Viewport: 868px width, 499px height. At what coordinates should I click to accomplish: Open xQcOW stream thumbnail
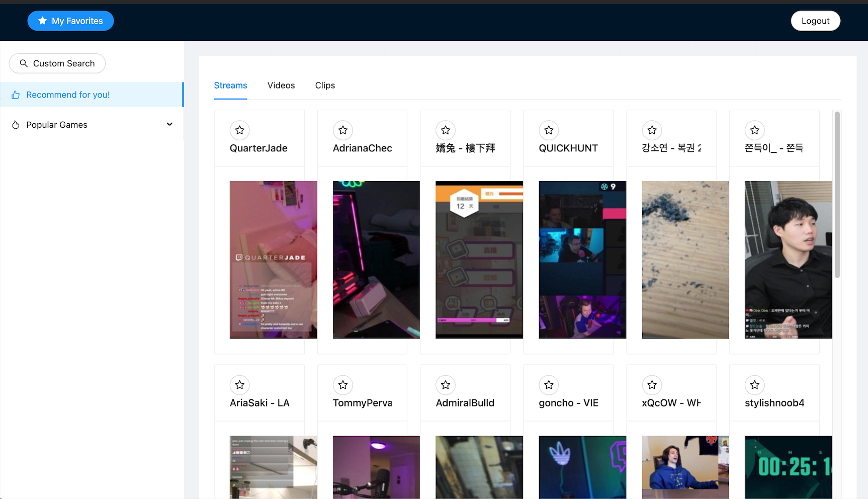[x=685, y=467]
